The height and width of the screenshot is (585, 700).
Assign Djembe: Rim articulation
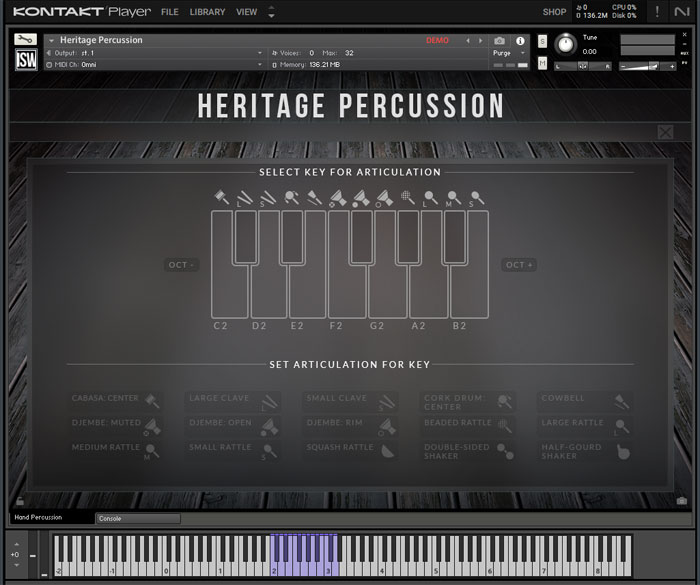tap(350, 426)
